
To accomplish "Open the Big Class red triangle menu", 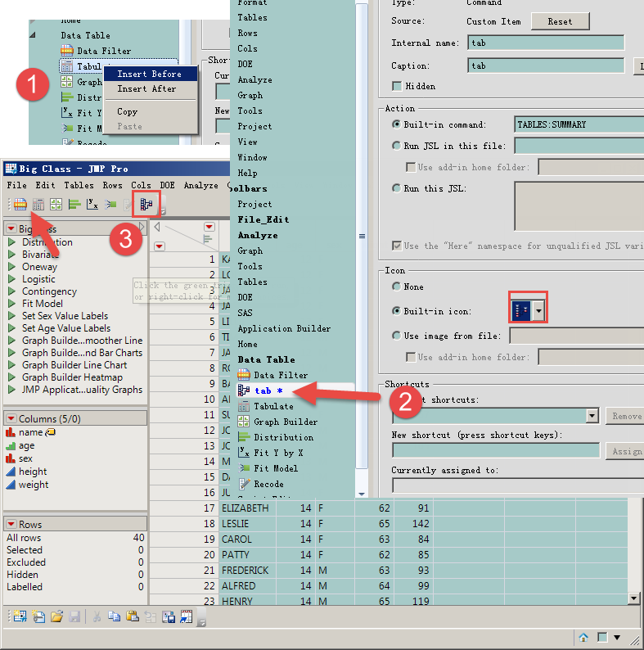I will (11, 229).
